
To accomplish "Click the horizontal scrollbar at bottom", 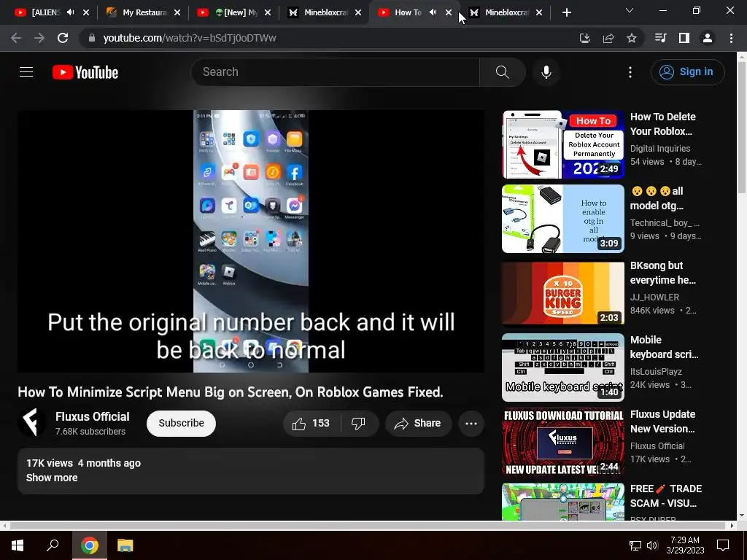I will pos(368,526).
